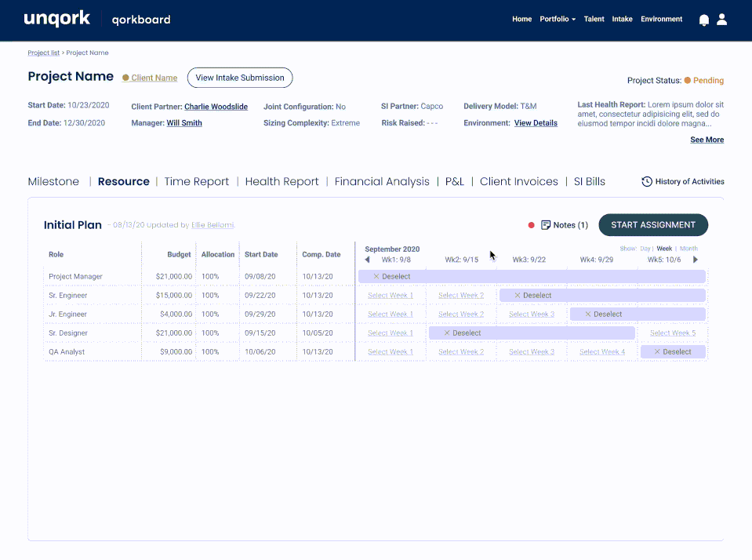The image size is (752, 560).
Task: Click View Intake Submission button
Action: [x=240, y=78]
